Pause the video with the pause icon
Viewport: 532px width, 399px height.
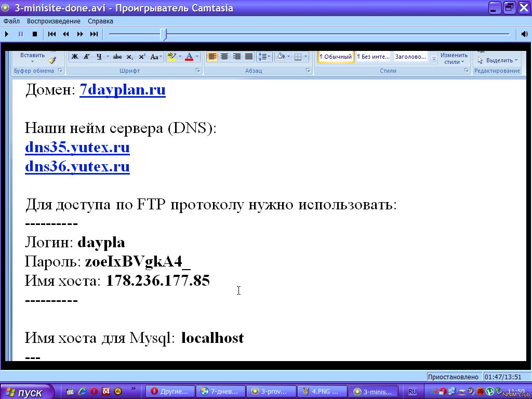coord(21,34)
